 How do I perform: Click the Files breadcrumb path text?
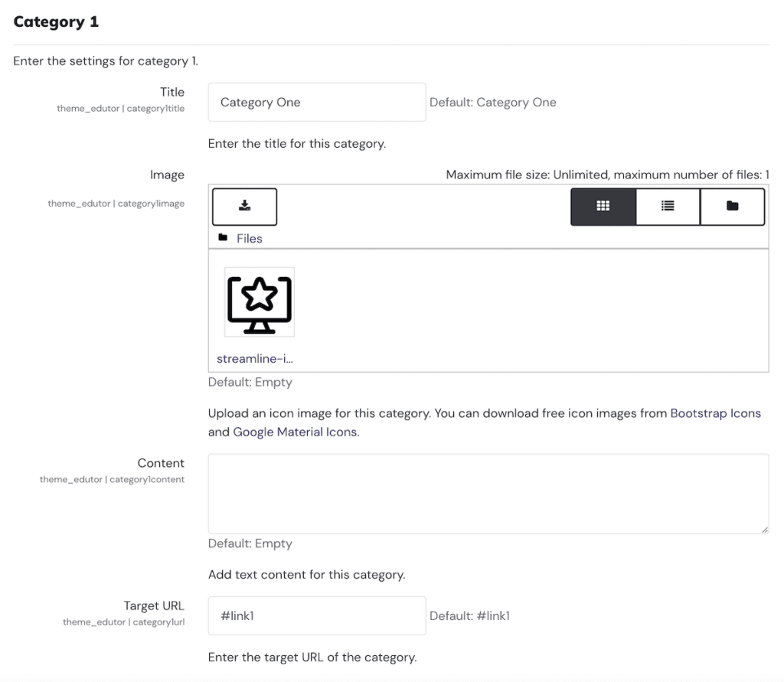(250, 239)
